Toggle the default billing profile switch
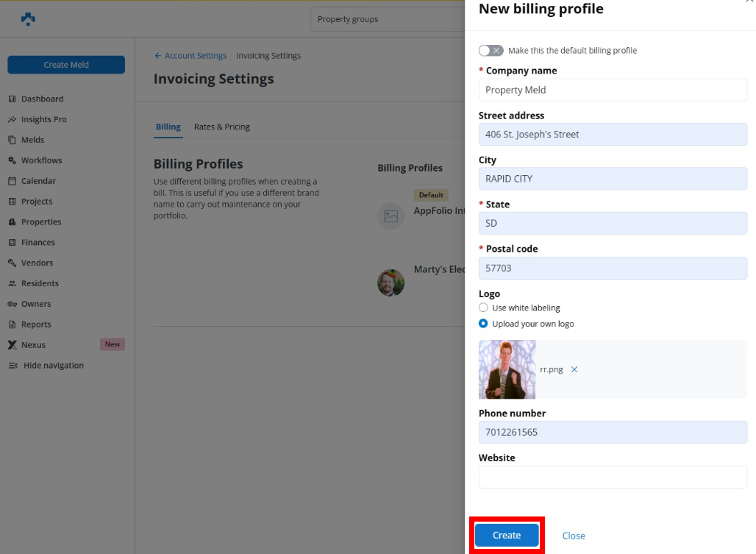 [x=491, y=51]
